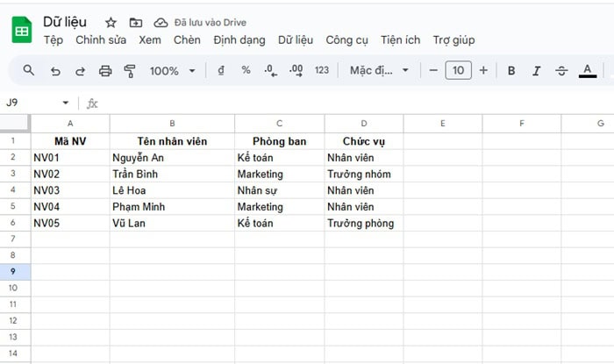Print the spreadsheet
614x364 pixels.
[x=105, y=70]
